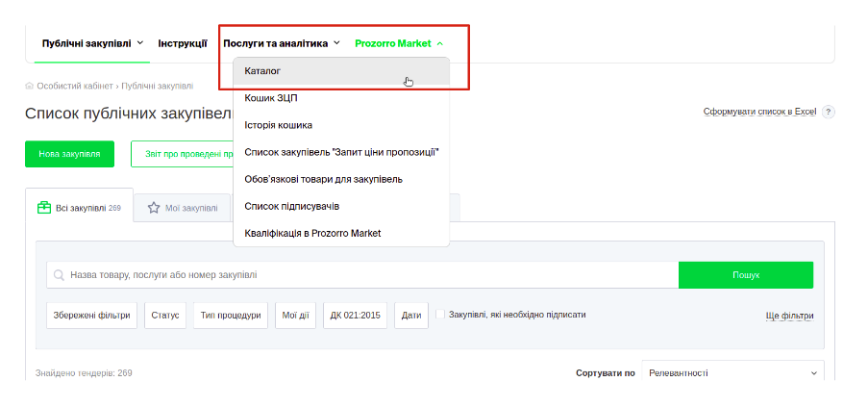Focus the Назва товару search input field
This screenshot has width=868, height=407.
pos(365,275)
